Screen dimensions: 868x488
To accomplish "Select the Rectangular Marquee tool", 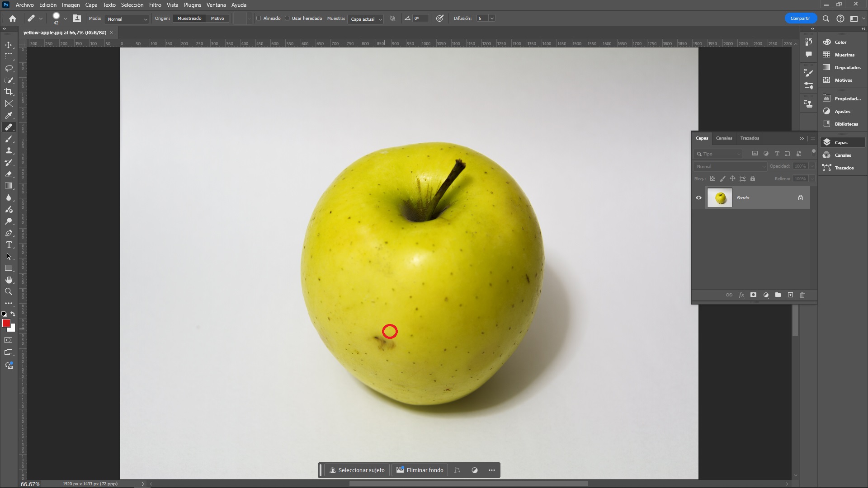I will 9,56.
